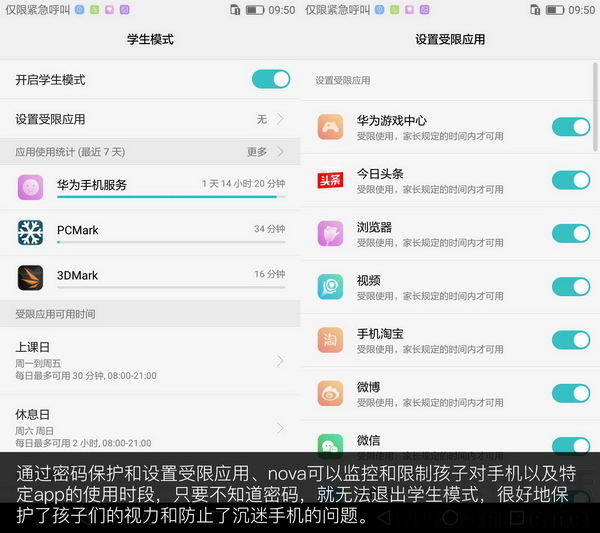Screen dimensions: 600x533
Task: Tap the 华为游戏中心 gamepad icon
Action: [330, 127]
